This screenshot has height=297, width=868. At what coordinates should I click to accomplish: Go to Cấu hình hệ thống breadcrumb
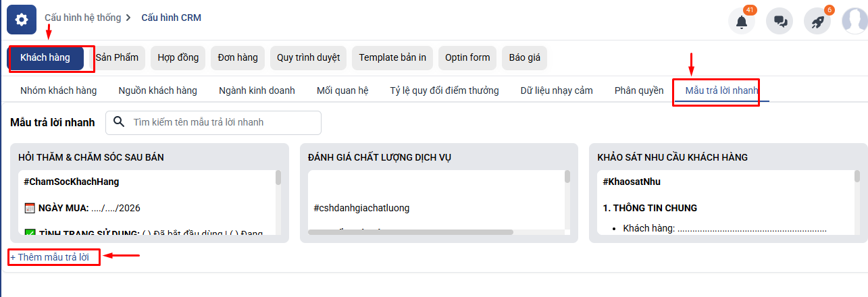tap(82, 18)
